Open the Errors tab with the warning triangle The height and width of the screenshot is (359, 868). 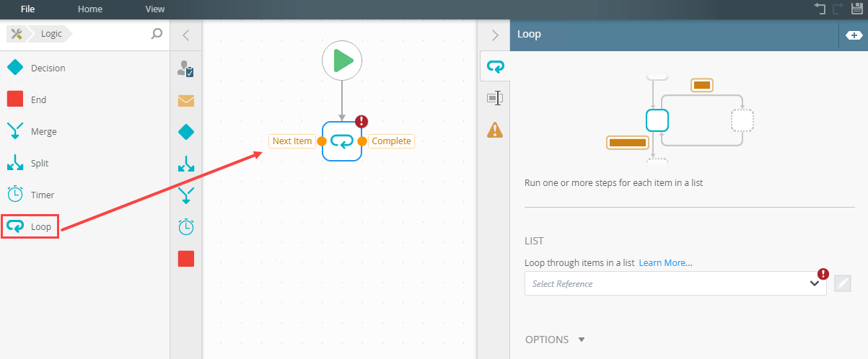[495, 130]
